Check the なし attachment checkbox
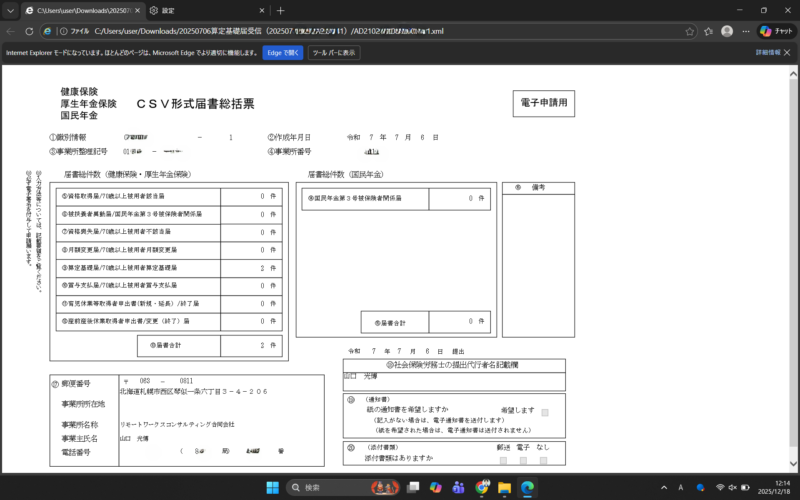Viewport: 800px width, 500px height. click(x=543, y=460)
